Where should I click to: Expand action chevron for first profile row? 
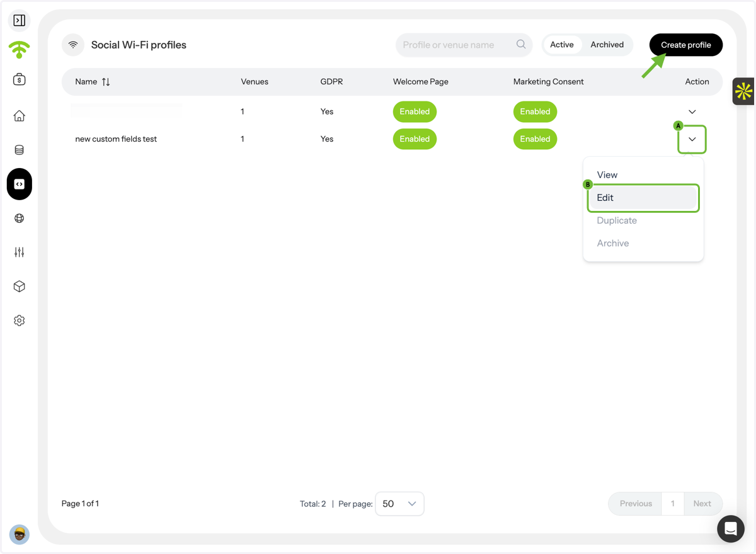point(692,111)
